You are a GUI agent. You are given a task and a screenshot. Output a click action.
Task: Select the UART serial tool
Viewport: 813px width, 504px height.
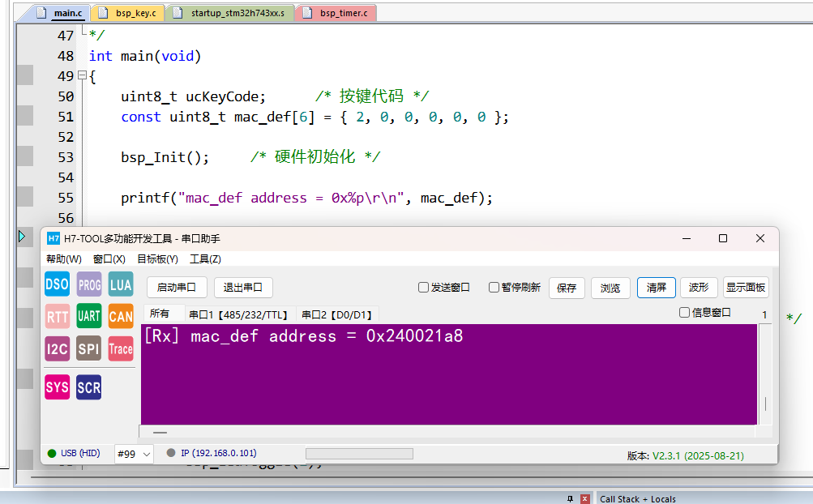[89, 317]
